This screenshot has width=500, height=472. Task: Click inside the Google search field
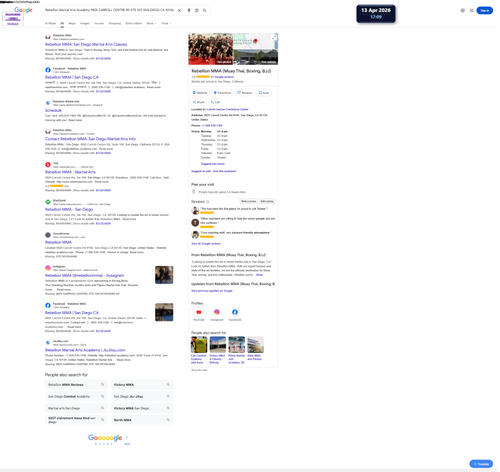(x=110, y=10)
